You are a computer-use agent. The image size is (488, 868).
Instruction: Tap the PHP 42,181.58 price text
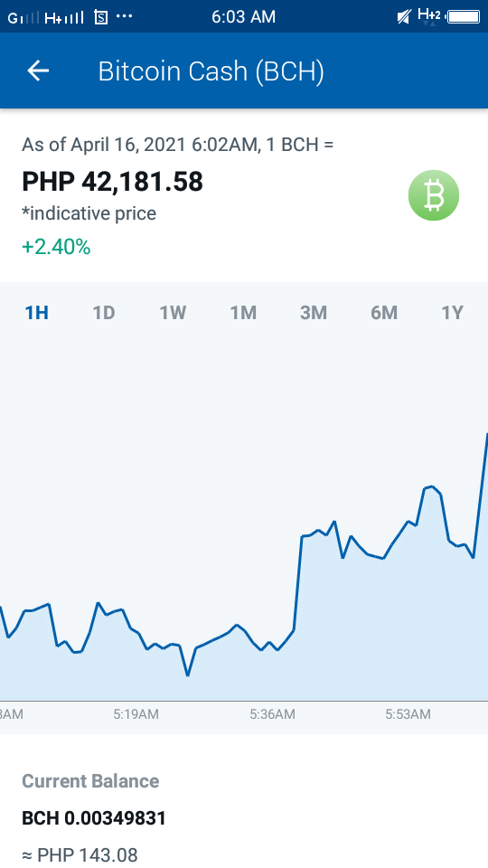tap(112, 182)
